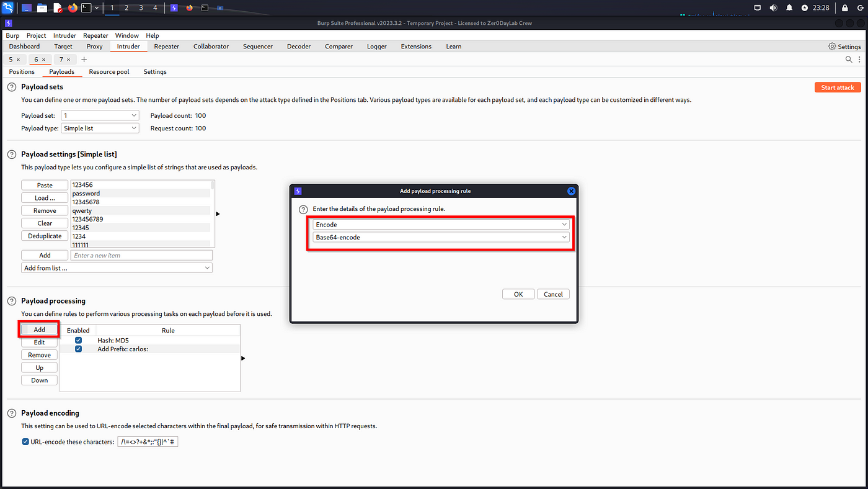The height and width of the screenshot is (489, 868).
Task: Click the volume icon in the system tray
Action: coord(773,8)
